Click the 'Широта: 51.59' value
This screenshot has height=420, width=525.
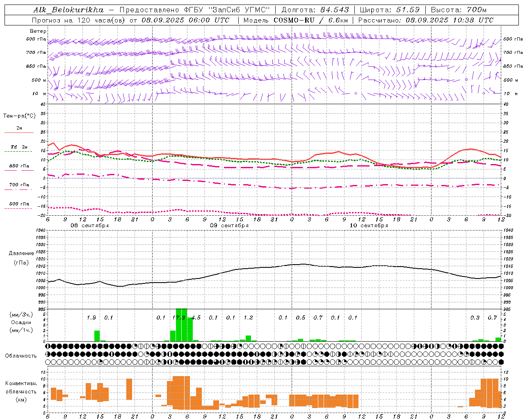[390, 10]
